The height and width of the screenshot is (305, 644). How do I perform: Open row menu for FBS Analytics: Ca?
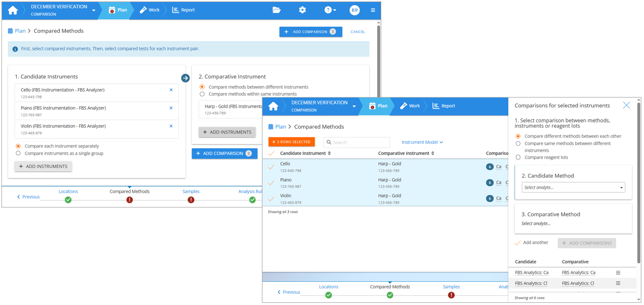click(618, 273)
